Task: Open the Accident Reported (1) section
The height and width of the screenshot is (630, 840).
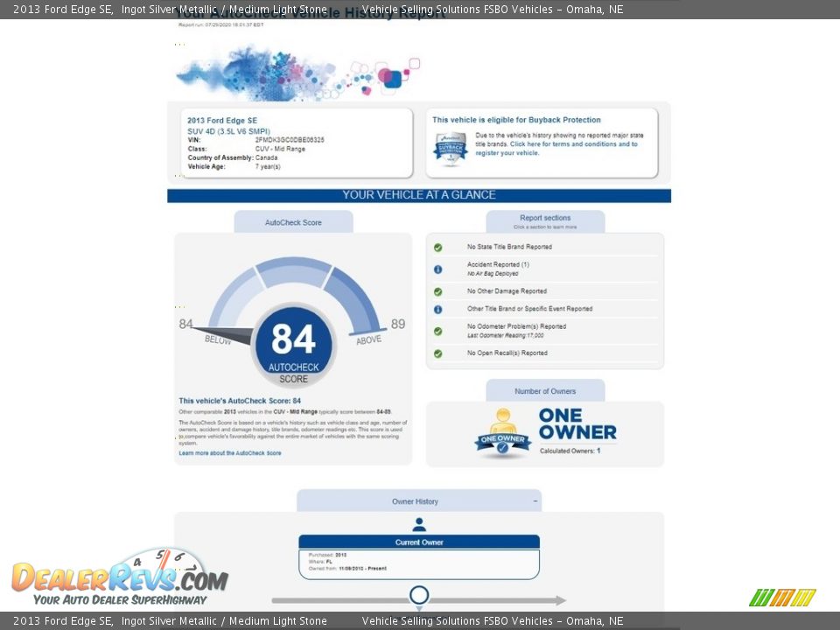Action: pos(498,264)
